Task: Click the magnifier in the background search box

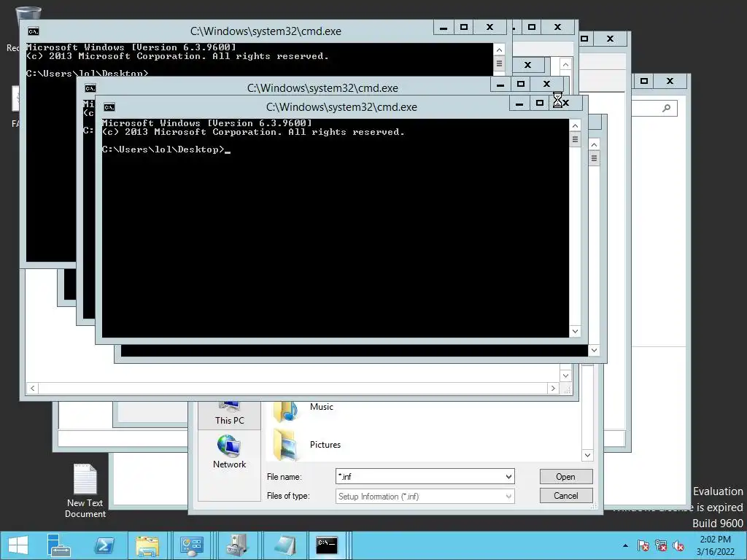Action: (667, 108)
